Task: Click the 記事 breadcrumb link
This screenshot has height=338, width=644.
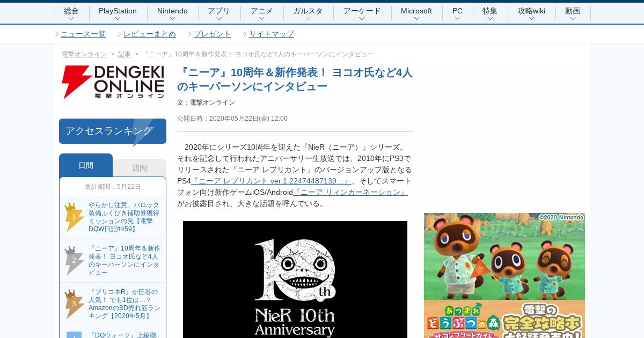Action: (125, 54)
